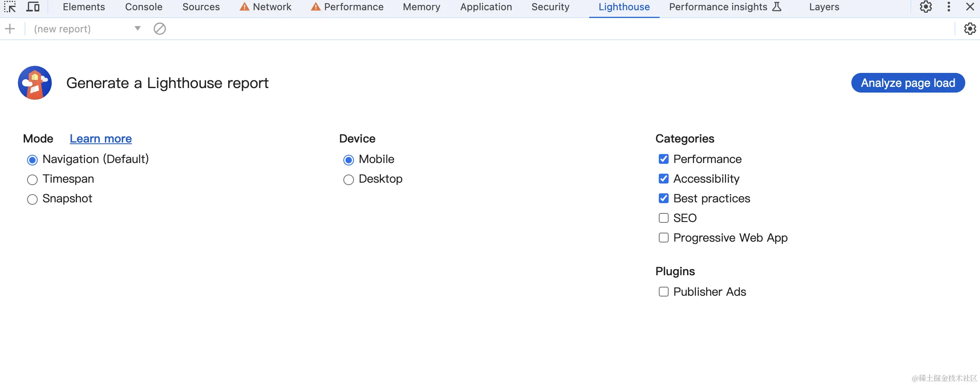Select Timespan mode

[32, 179]
